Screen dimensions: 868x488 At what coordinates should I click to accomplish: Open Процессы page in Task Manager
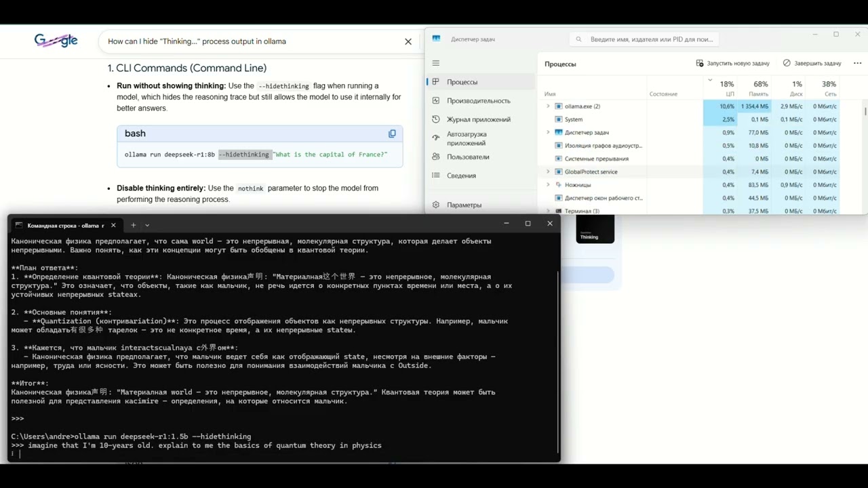click(x=480, y=82)
